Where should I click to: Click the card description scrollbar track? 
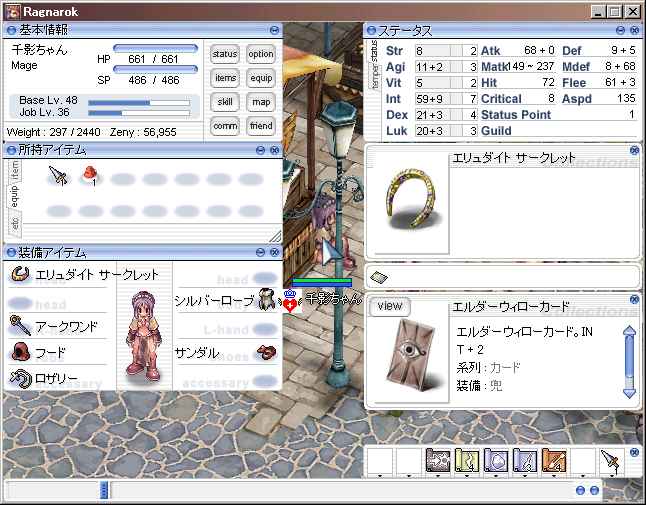point(629,362)
